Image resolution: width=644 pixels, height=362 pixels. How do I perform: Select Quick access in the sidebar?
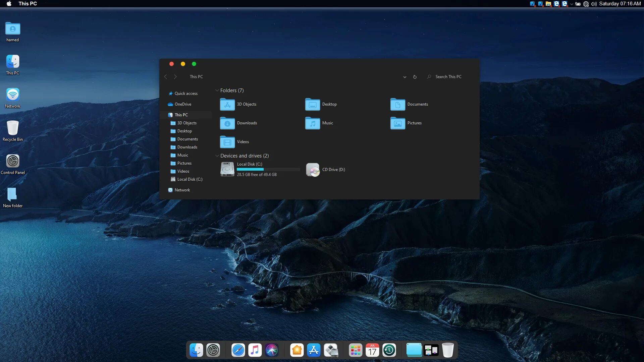186,94
